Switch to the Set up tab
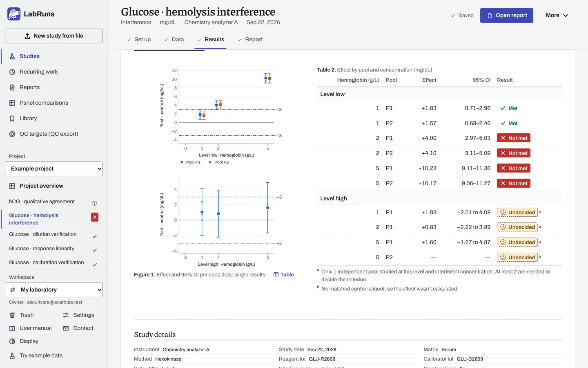The image size is (588, 368). click(139, 40)
